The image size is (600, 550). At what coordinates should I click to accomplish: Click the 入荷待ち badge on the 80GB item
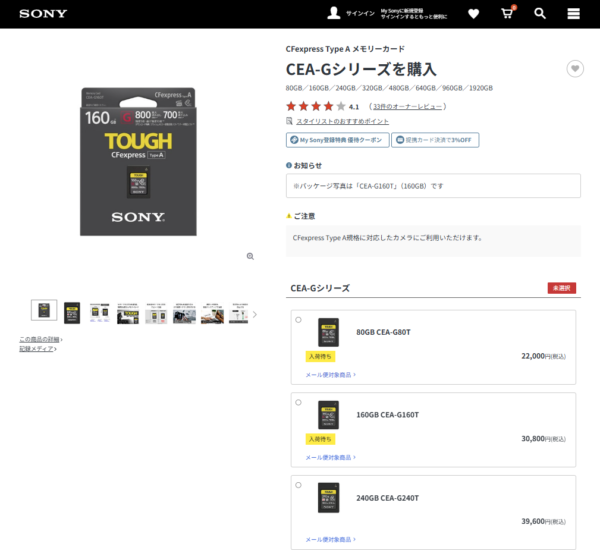pyautogui.click(x=320, y=357)
